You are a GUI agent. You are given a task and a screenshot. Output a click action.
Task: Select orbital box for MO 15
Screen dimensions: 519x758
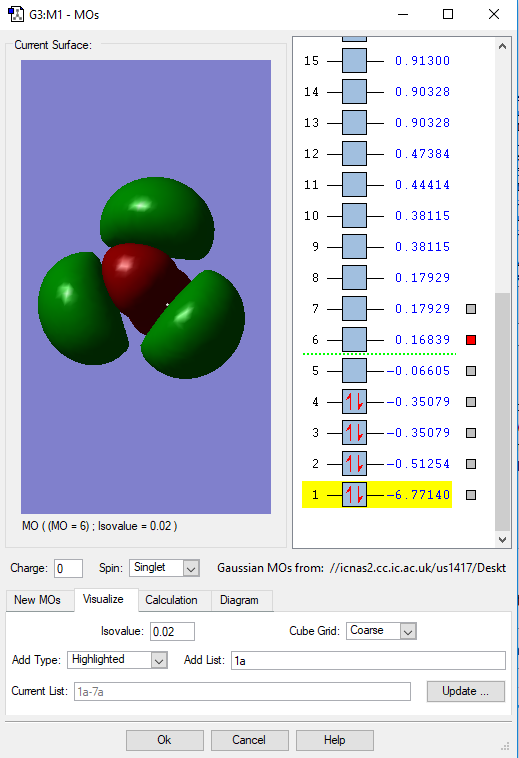(x=354, y=61)
